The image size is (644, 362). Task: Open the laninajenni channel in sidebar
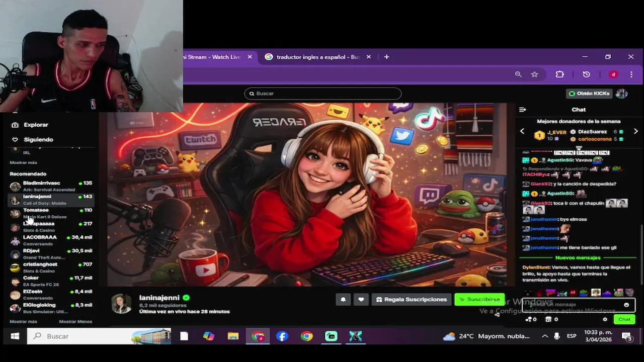[51, 200]
